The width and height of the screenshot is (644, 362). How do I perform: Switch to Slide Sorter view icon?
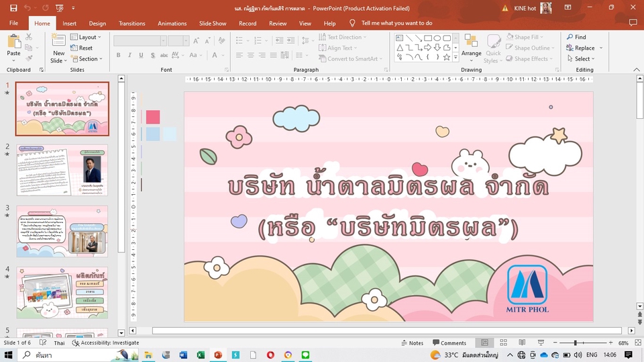point(504,343)
